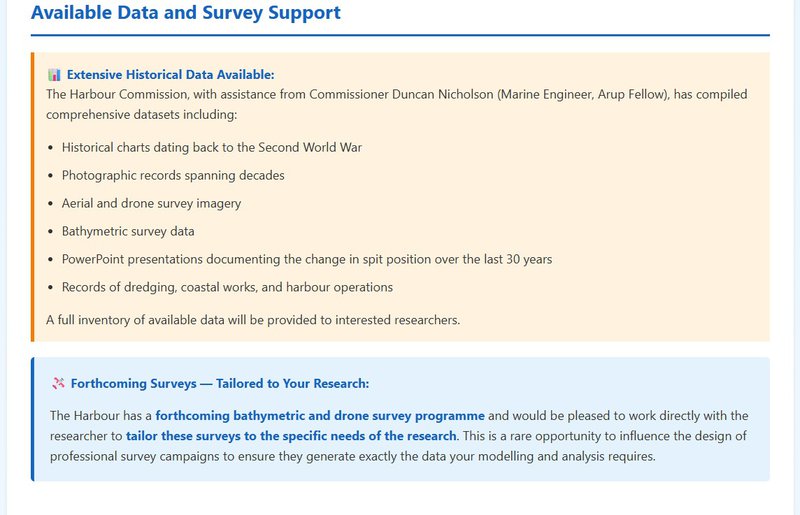
Task: Click 'Records of dredging, coastal works' list item
Action: coord(227,288)
